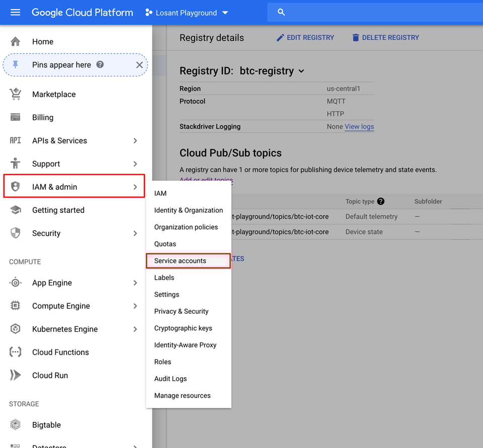Click the pencil icon for Edit Registry
The height and width of the screenshot is (448, 483).
pos(280,37)
